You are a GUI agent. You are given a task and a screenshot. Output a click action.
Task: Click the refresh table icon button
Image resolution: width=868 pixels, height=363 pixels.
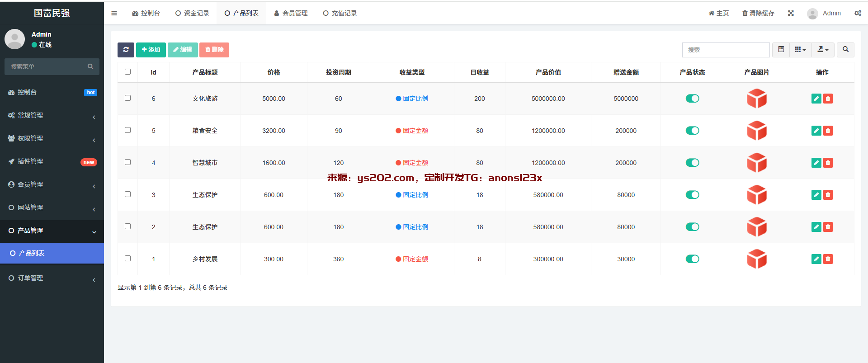[x=126, y=50]
